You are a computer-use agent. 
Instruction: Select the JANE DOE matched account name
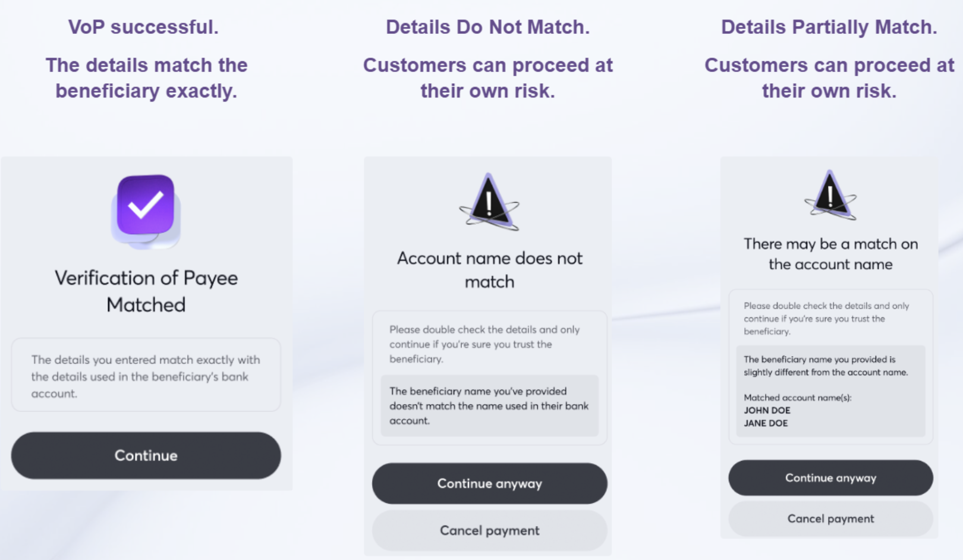tap(766, 423)
